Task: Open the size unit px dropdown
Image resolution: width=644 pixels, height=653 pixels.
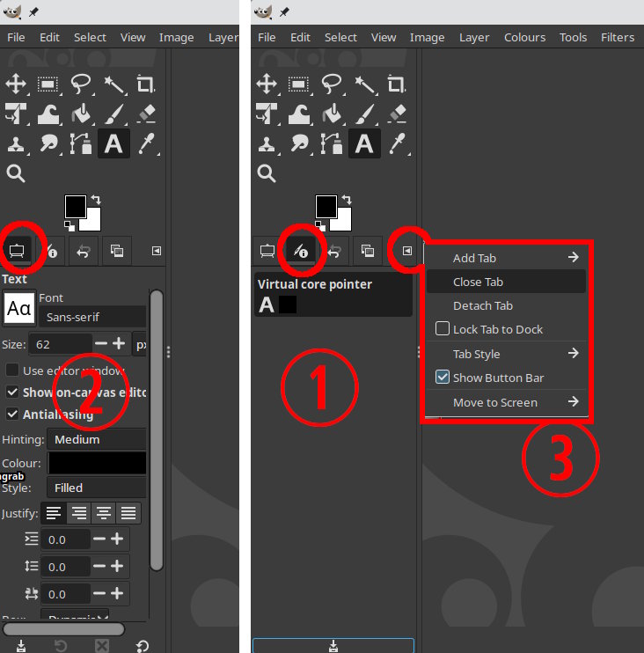Action: click(140, 344)
